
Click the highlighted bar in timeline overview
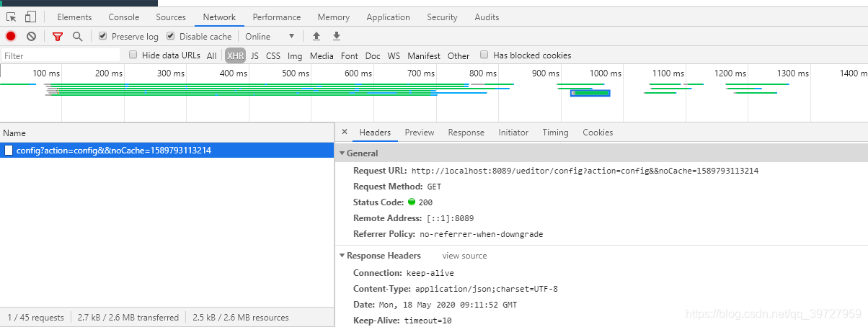(x=590, y=93)
